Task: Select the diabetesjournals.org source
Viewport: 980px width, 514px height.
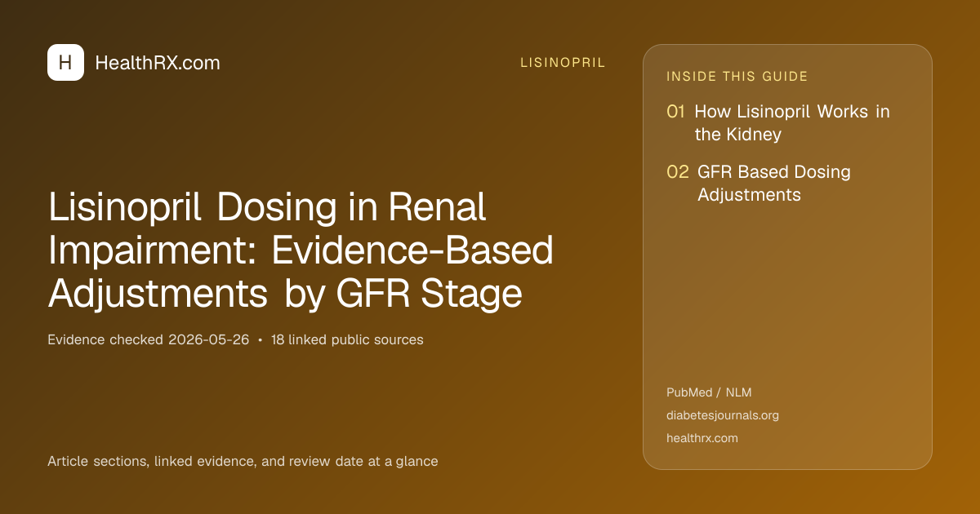Action: point(723,415)
